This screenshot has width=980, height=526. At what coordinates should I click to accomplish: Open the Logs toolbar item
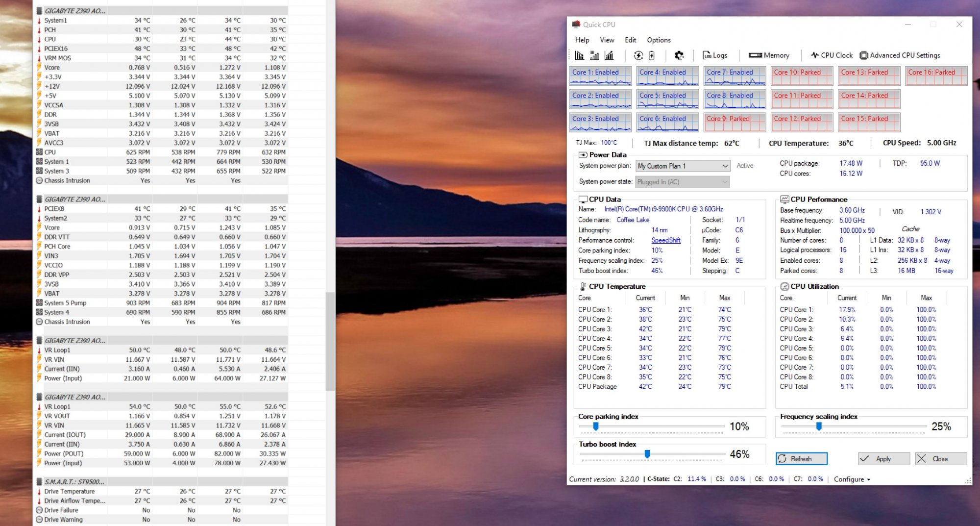(715, 55)
